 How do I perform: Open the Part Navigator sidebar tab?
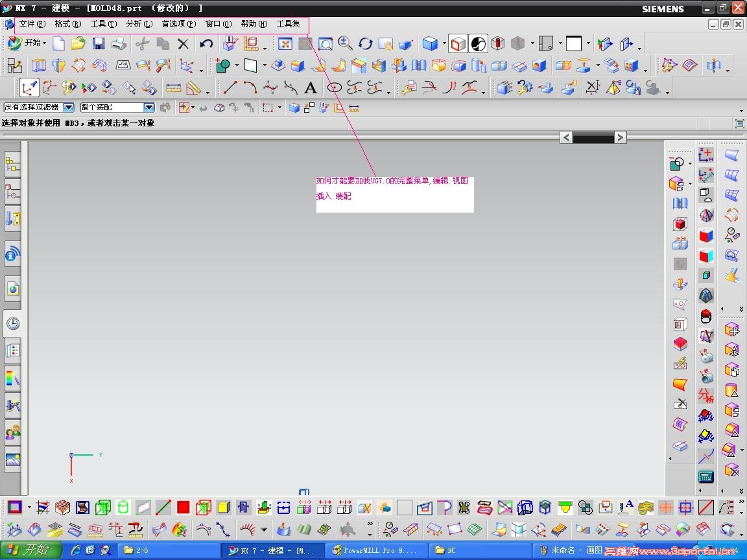[x=12, y=192]
